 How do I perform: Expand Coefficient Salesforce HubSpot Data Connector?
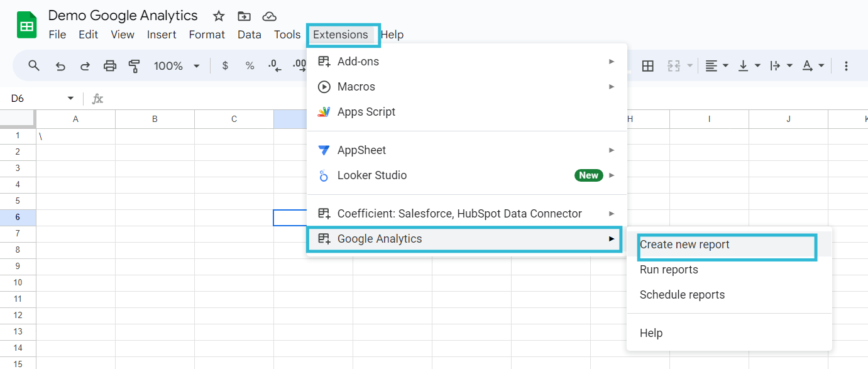pyautogui.click(x=467, y=214)
